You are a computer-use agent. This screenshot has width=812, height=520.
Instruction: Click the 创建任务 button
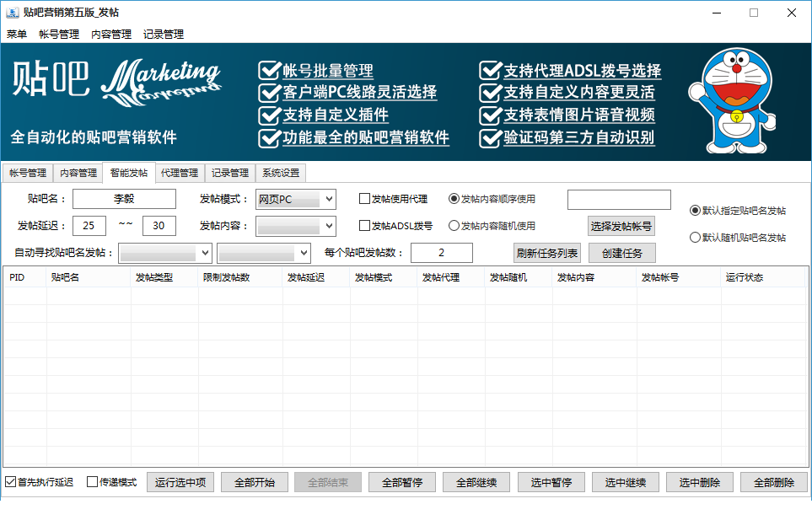click(622, 253)
